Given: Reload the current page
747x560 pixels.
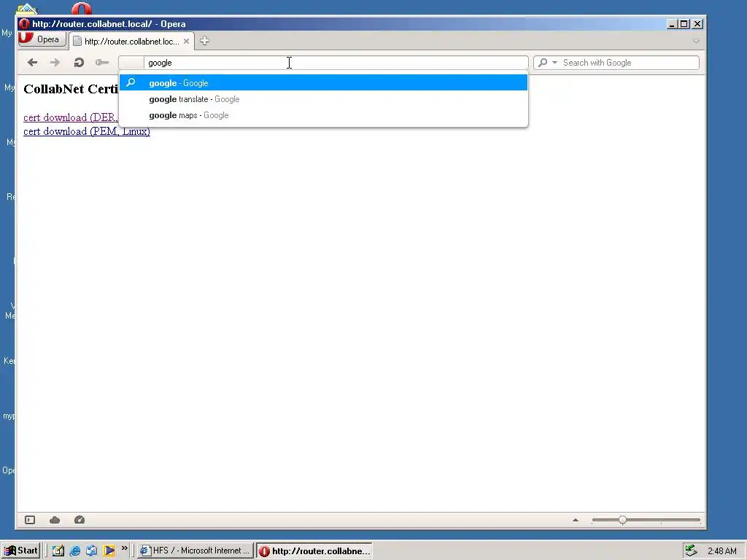Looking at the screenshot, I should tap(79, 63).
